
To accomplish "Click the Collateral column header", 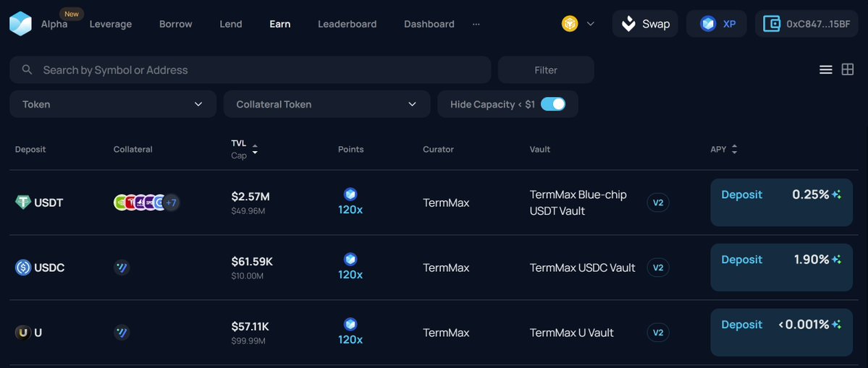I will [133, 149].
